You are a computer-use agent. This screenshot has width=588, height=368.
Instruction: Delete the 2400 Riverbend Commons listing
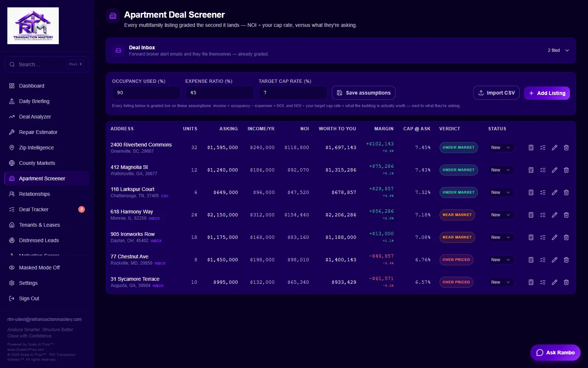(x=566, y=148)
